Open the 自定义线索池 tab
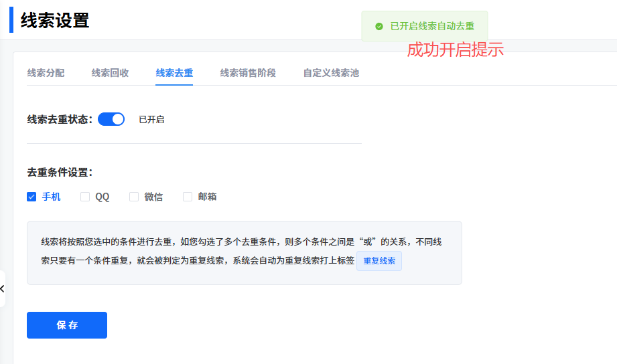The width and height of the screenshot is (617, 364). 331,73
